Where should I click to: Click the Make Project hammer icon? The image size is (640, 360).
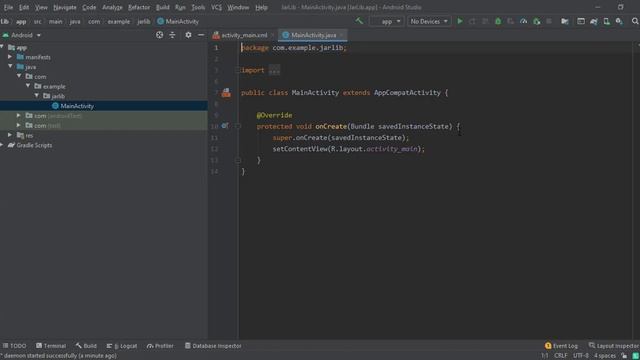(359, 21)
